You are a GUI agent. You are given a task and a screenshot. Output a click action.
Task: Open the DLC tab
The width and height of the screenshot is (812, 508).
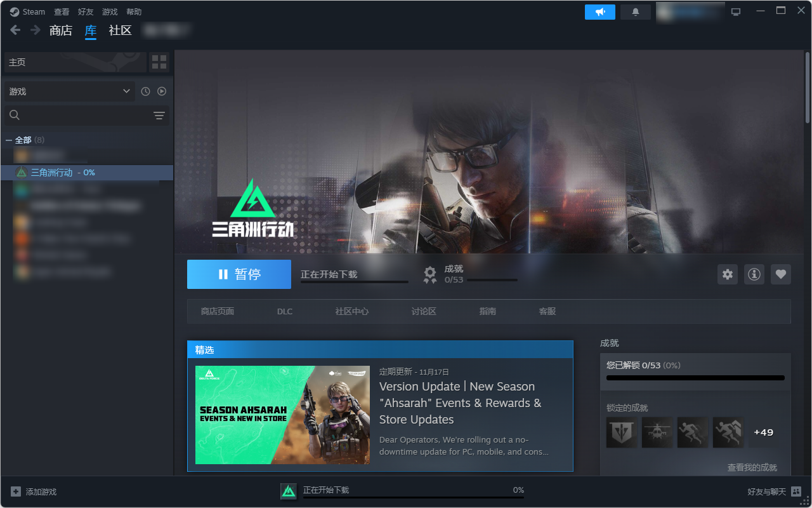(x=285, y=311)
